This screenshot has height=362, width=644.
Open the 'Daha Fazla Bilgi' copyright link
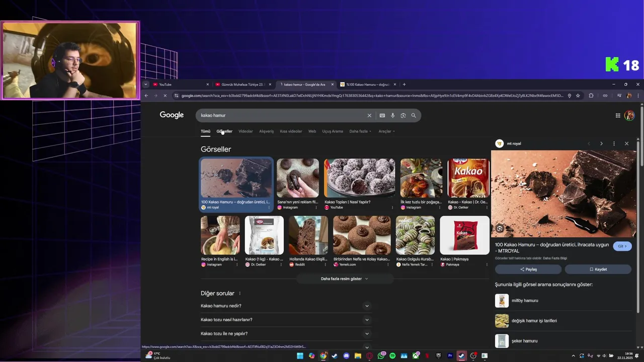pyautogui.click(x=555, y=258)
